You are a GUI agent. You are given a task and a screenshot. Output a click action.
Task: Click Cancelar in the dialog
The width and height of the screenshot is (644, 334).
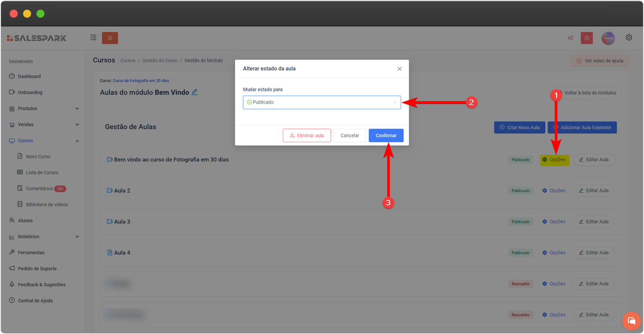pos(349,135)
